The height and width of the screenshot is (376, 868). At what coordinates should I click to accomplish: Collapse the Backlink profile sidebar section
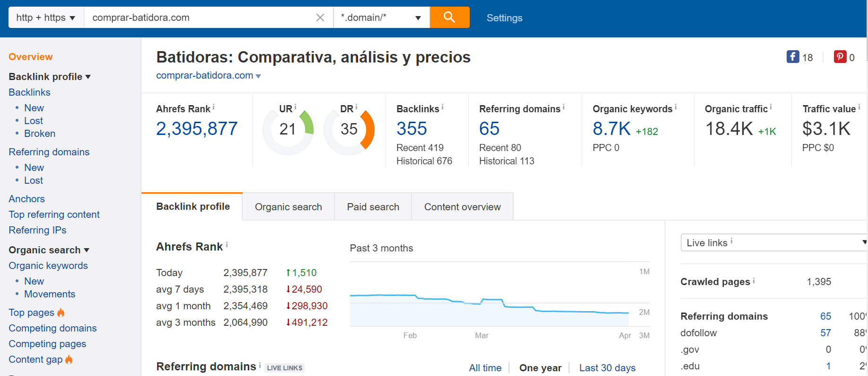[50, 77]
